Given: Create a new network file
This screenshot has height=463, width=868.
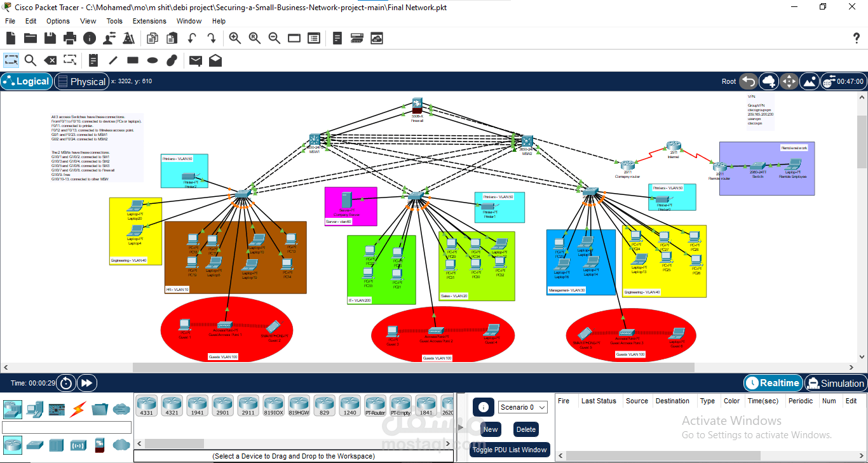Looking at the screenshot, I should [11, 39].
